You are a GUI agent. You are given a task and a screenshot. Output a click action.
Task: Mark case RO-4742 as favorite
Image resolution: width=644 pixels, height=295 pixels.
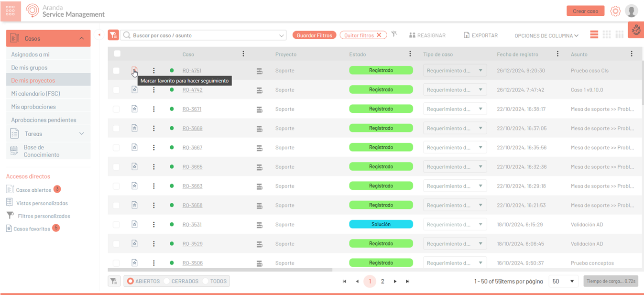tap(134, 90)
